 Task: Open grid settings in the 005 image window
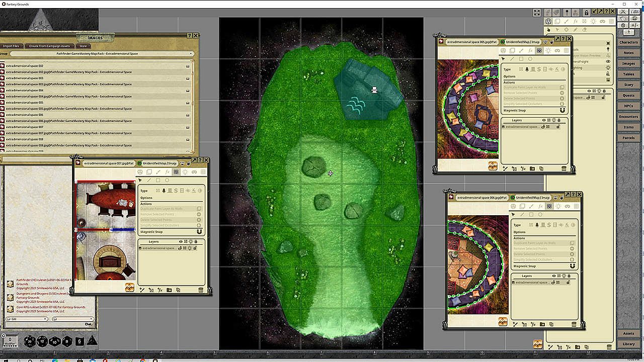(566, 50)
